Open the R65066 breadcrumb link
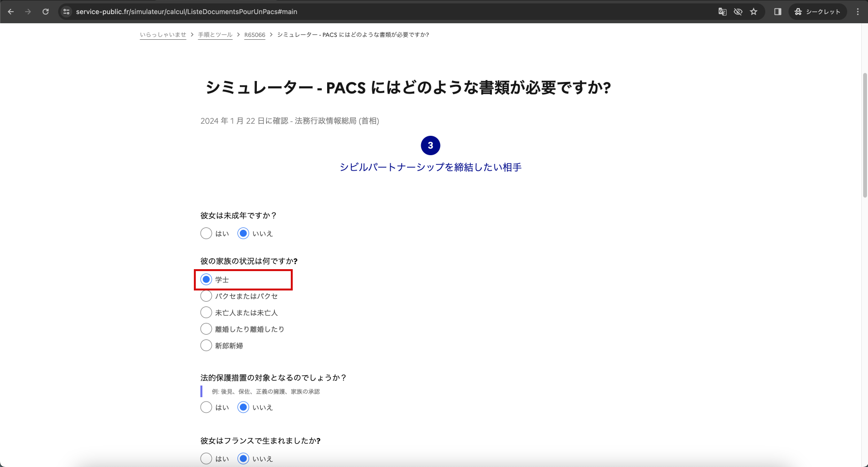 (x=255, y=35)
